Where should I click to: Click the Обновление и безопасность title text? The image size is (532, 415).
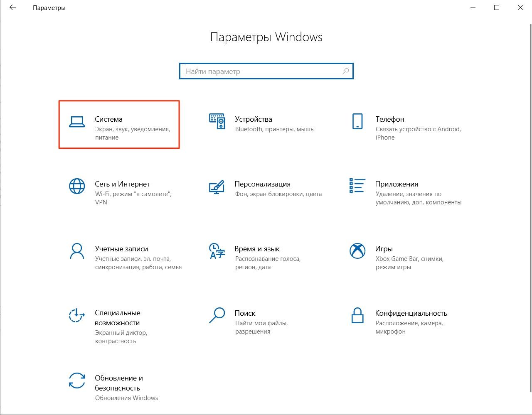[119, 383]
